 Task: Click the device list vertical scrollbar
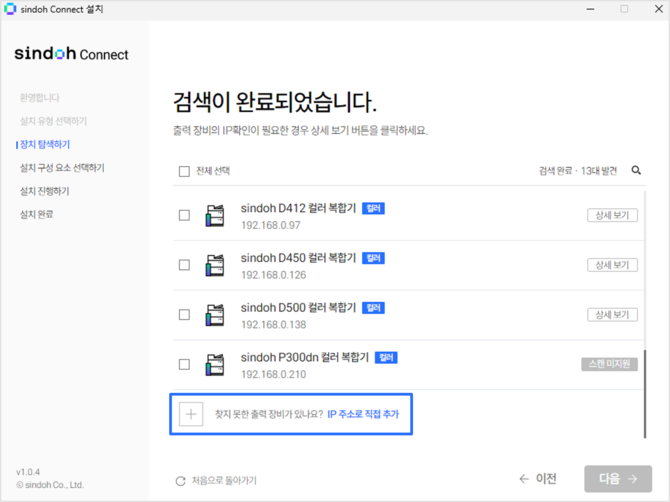[x=645, y=393]
